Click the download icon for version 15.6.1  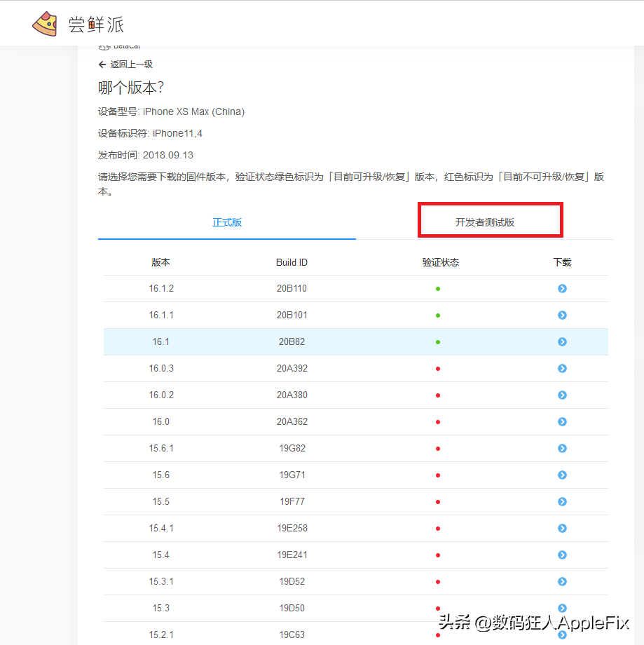(562, 448)
